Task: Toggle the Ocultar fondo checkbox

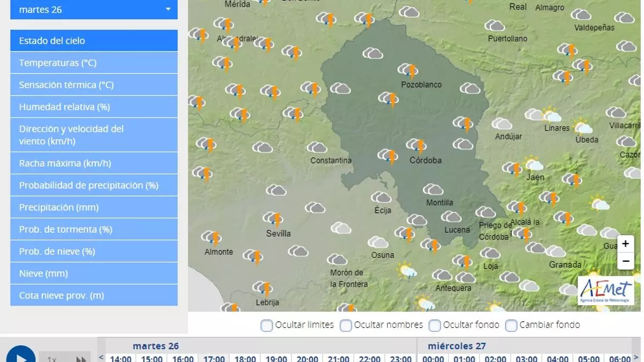Action: [x=435, y=325]
